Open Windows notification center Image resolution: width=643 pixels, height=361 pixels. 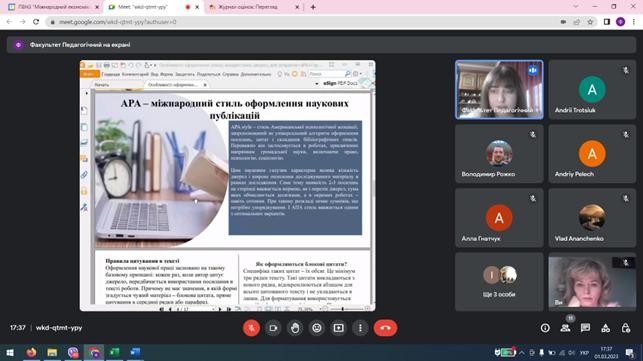click(629, 352)
